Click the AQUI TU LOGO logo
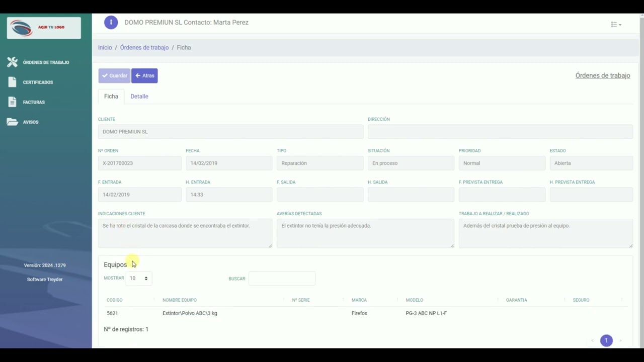Viewport: 644px width, 362px height. pos(44,28)
